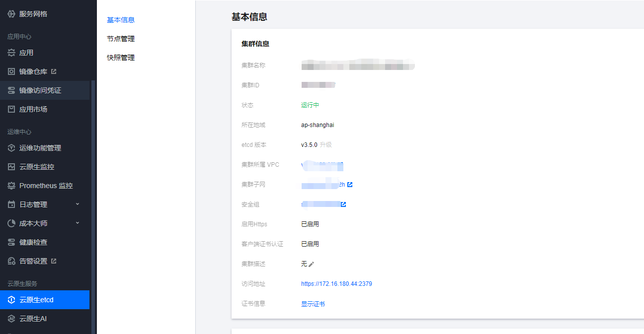Switch to the 节点管理 tab
The height and width of the screenshot is (334, 644).
tap(121, 39)
